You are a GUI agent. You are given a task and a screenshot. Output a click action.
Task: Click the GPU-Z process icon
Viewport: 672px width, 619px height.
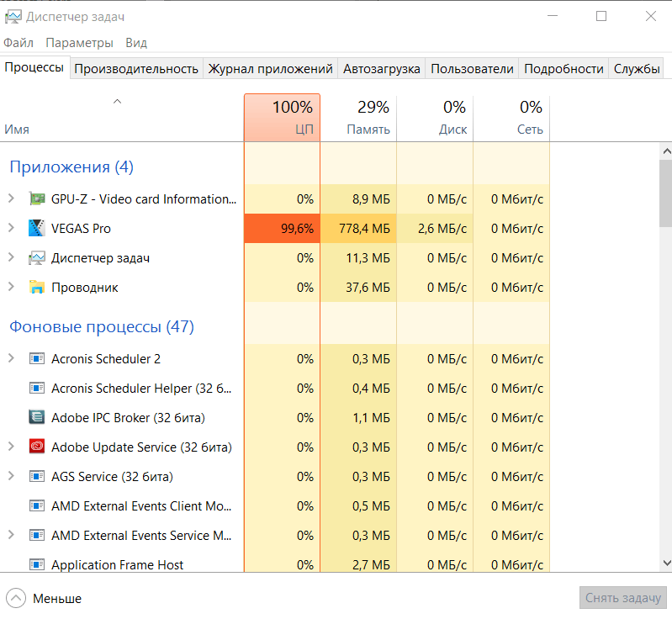point(37,198)
